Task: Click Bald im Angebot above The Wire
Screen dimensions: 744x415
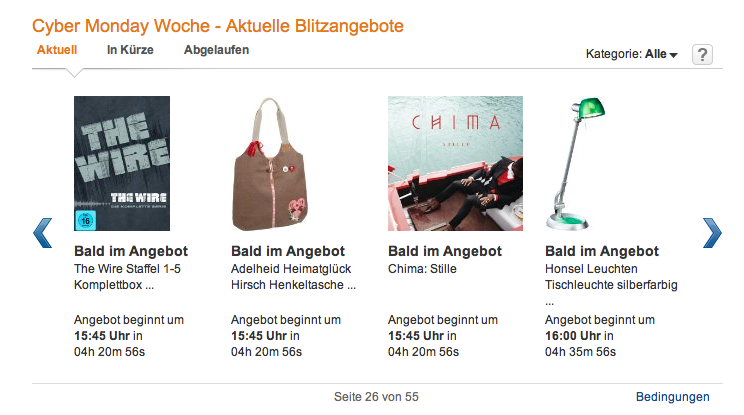Action: point(131,251)
